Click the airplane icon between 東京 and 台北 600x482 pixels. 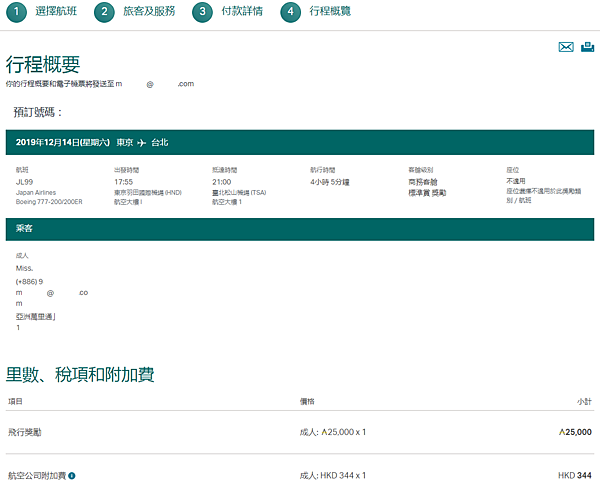(x=142, y=143)
